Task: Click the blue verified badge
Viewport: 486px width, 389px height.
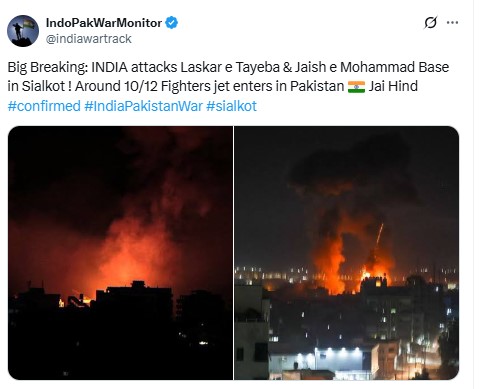Action: coord(172,23)
